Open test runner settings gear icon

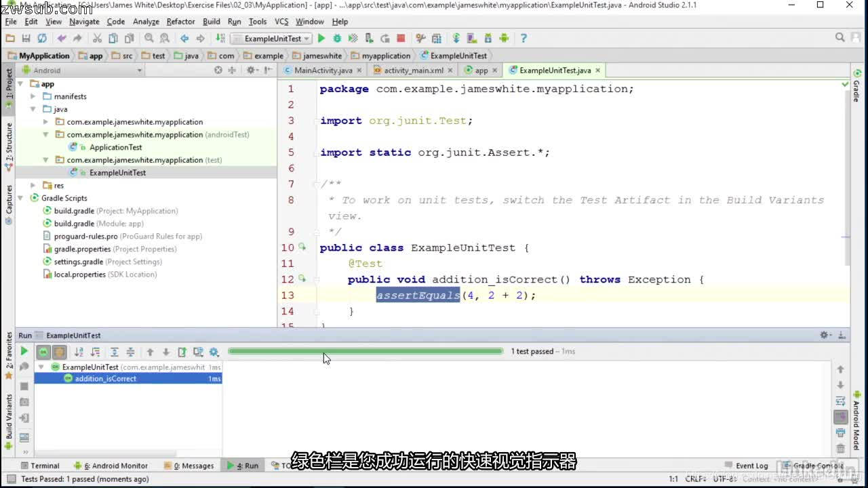pyautogui.click(x=214, y=352)
